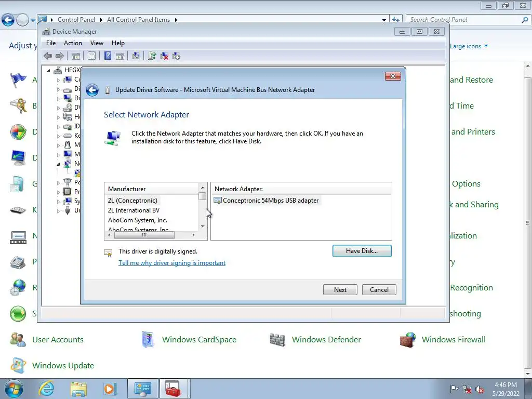Open Default Programs icon in Control Panel

click(18, 132)
